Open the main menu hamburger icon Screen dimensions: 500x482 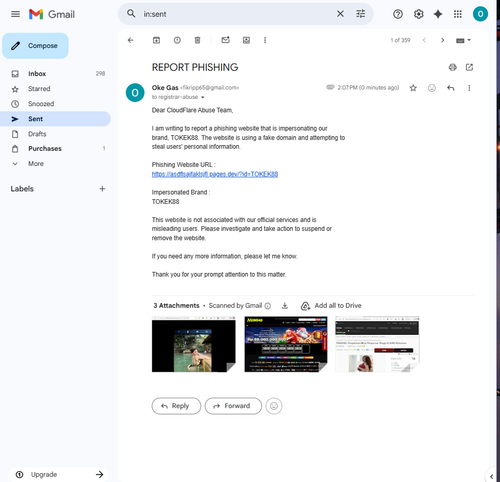click(x=15, y=14)
